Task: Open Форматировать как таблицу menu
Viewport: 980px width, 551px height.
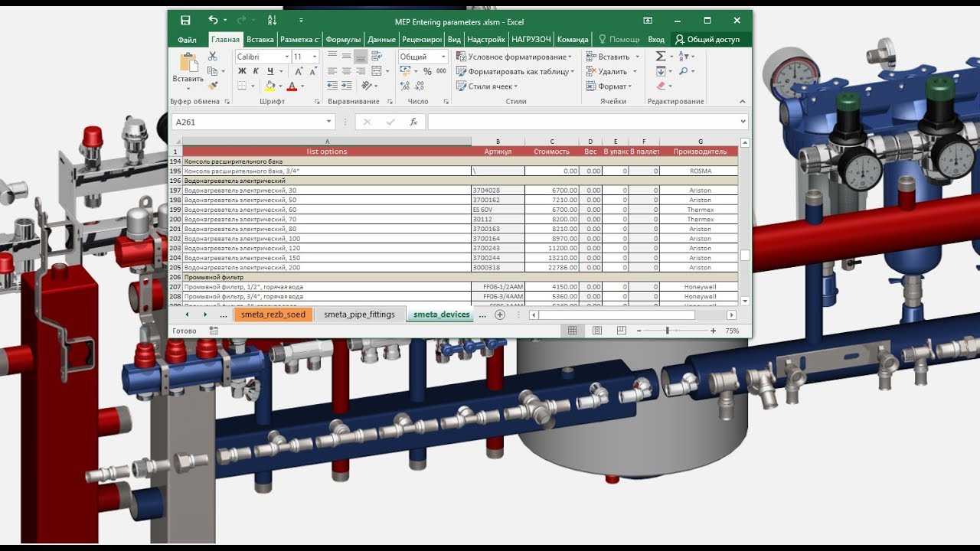Action: point(514,71)
